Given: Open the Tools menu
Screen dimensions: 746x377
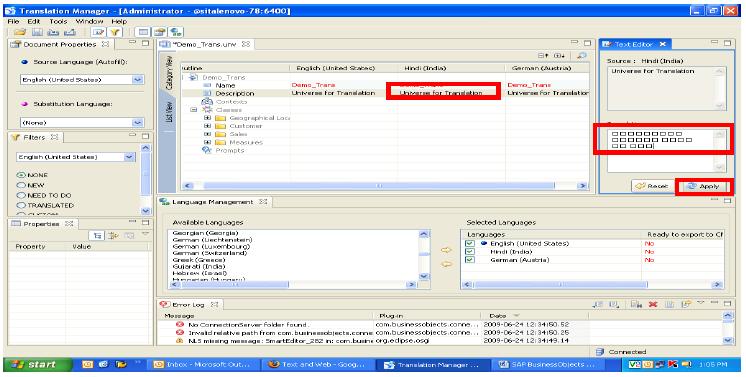Looking at the screenshot, I should tap(59, 21).
